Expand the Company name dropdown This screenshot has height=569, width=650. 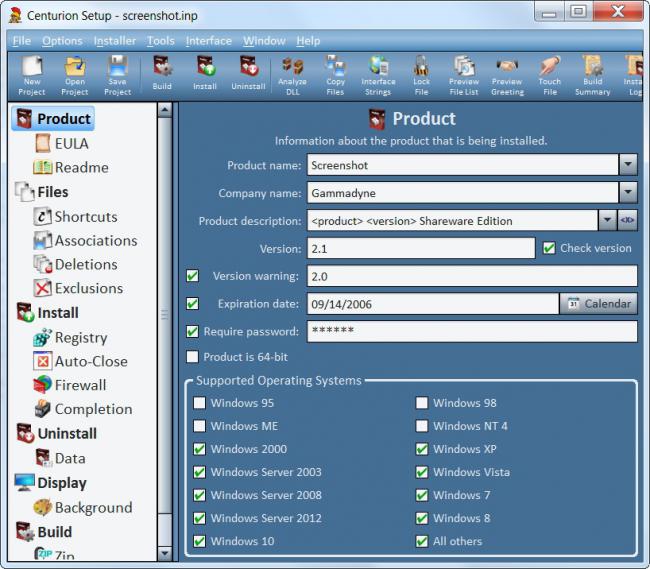coord(628,193)
